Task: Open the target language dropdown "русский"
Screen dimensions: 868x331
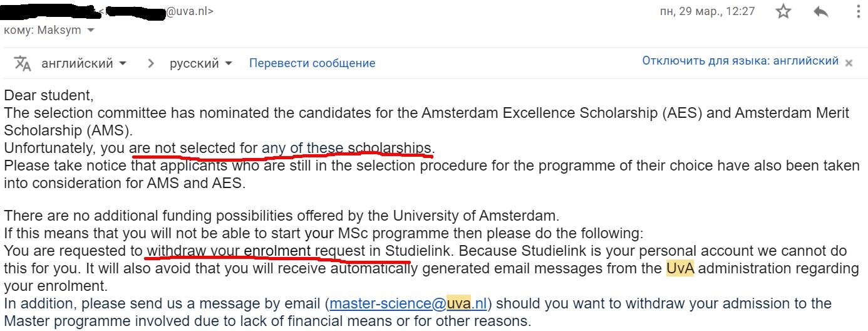Action: pyautogui.click(x=200, y=63)
